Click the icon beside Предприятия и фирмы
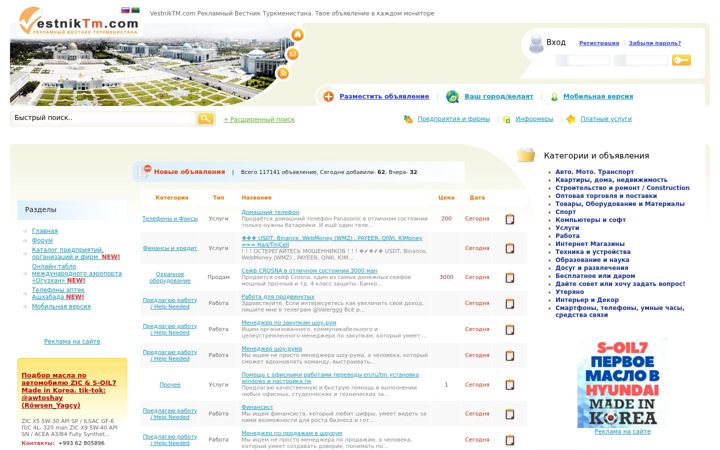This screenshot has width=720, height=450. 408,119
